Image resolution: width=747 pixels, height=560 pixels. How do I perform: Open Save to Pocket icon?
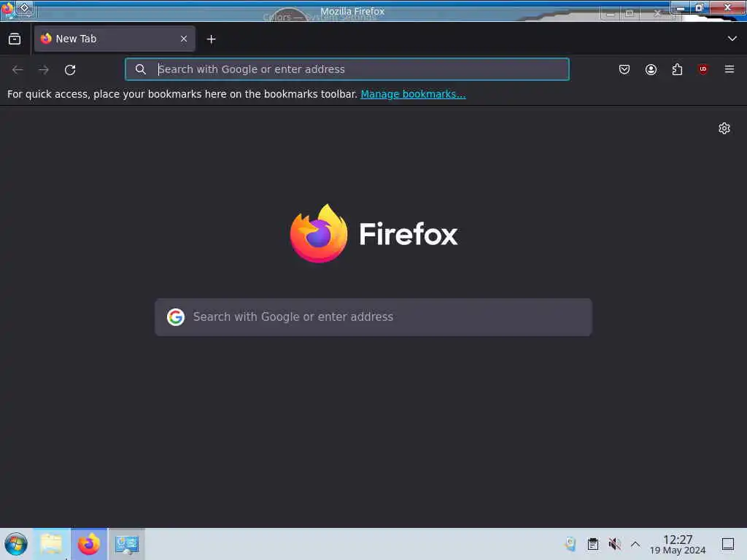[624, 69]
